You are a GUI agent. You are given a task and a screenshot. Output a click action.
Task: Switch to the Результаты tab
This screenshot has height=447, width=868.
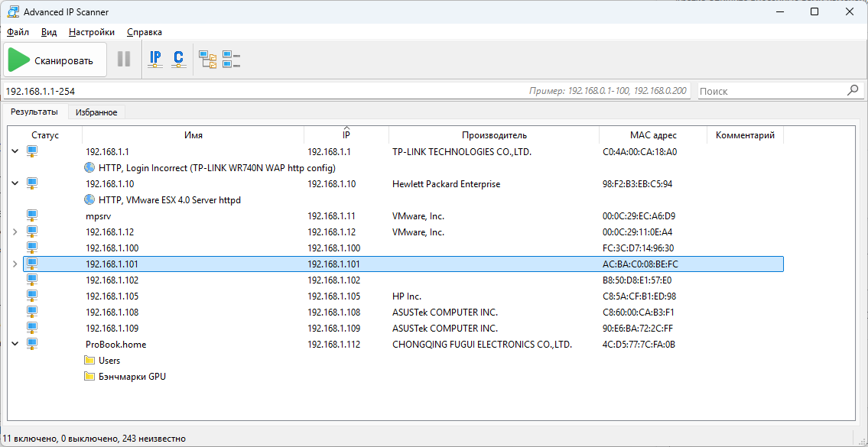click(34, 112)
